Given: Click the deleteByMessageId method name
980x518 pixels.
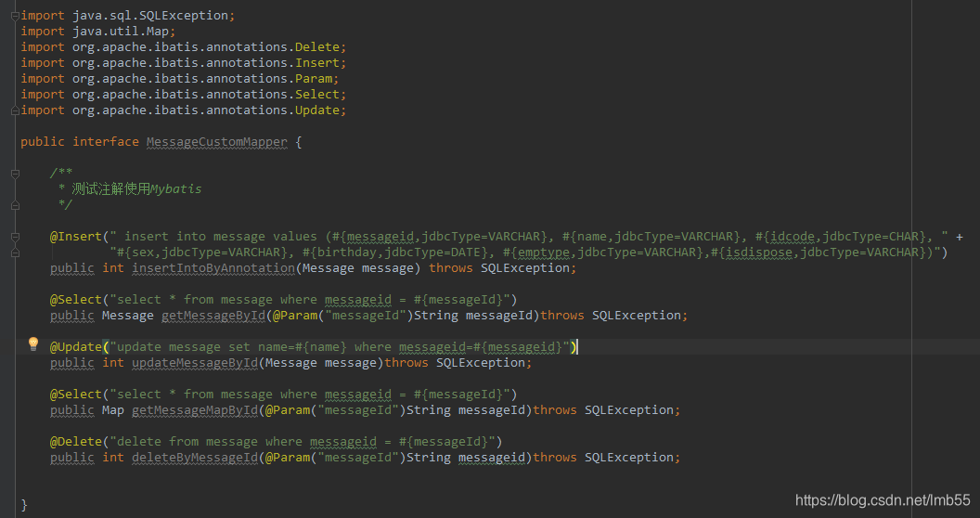Looking at the screenshot, I should [x=195, y=458].
